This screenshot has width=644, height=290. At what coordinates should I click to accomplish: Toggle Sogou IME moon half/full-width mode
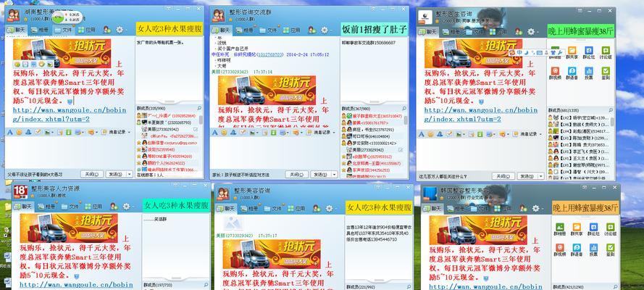[526, 53]
